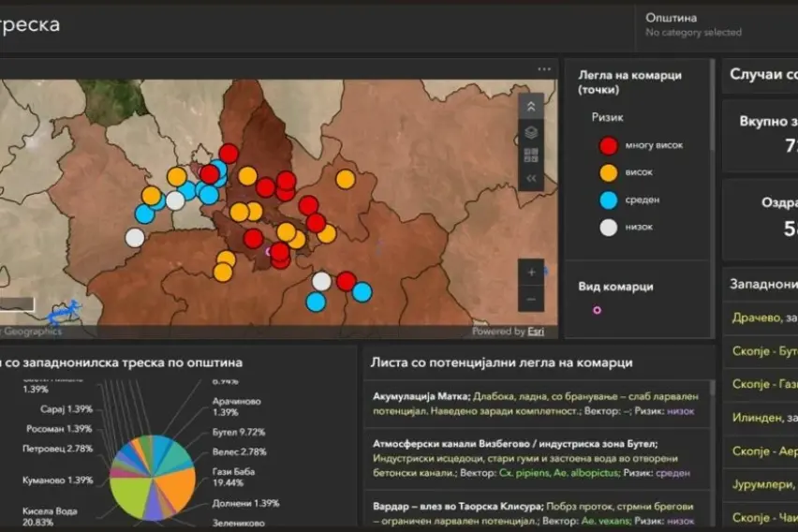The image size is (798, 532).
Task: Open the basemap gallery grid icon
Action: pyautogui.click(x=531, y=155)
